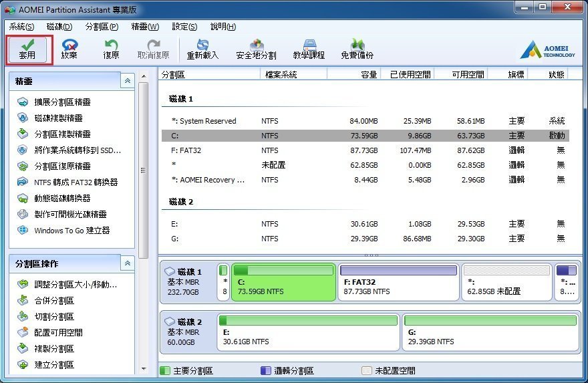This screenshot has width=588, height=383.
Task: Open the 分割區(P) menu
Action: pos(102,27)
